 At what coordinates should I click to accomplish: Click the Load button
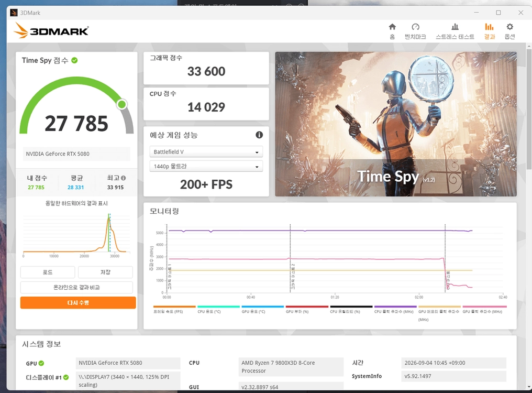[48, 272]
